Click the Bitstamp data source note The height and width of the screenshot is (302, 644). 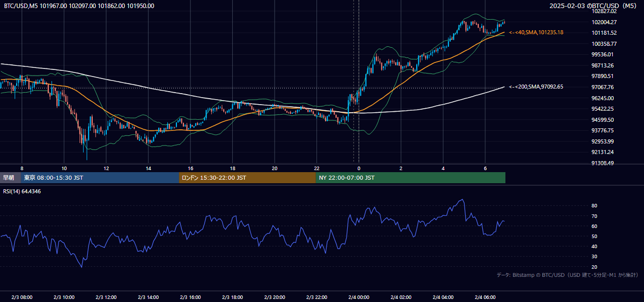point(567,275)
